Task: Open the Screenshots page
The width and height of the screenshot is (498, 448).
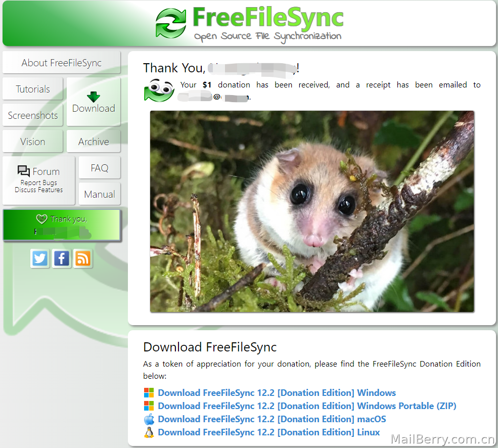Action: 33,115
